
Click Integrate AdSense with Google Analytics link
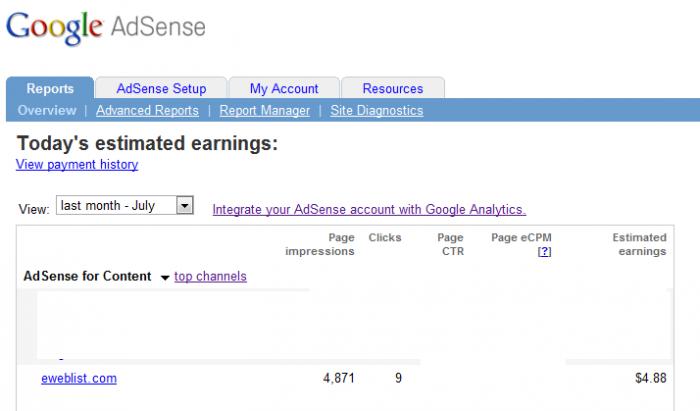pyautogui.click(x=369, y=209)
